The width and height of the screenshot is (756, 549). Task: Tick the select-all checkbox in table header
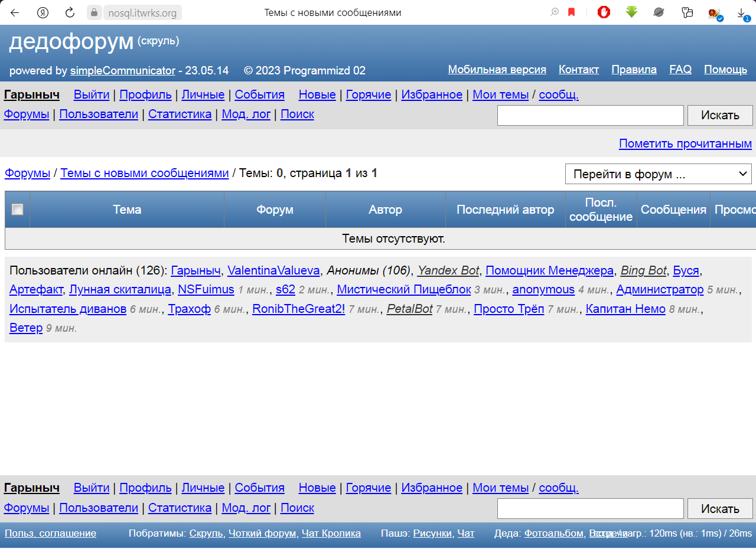[x=18, y=209]
